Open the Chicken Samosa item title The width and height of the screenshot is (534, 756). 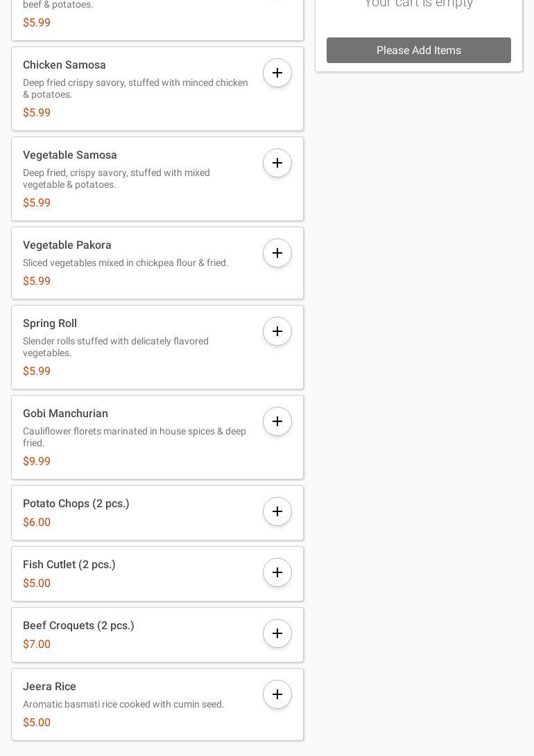coord(64,65)
